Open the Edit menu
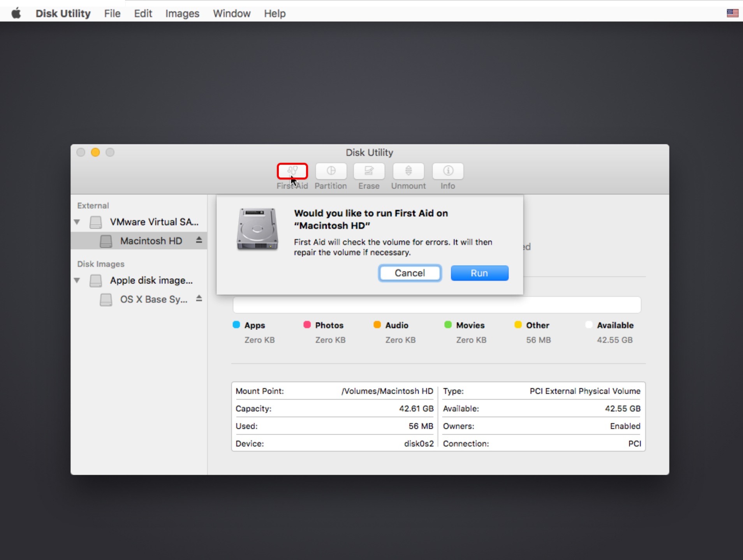Image resolution: width=743 pixels, height=560 pixels. (143, 14)
